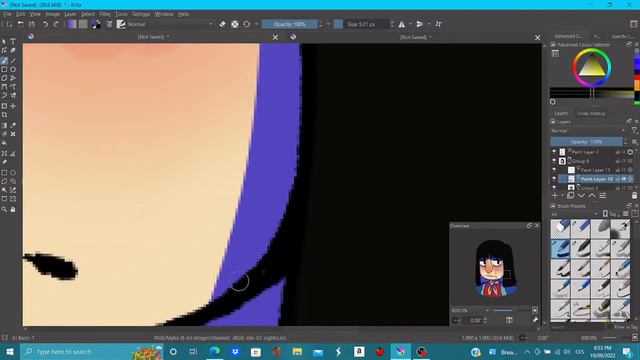Open the Brush Presets All tag dropdown
This screenshot has width=640, height=360.
[574, 214]
